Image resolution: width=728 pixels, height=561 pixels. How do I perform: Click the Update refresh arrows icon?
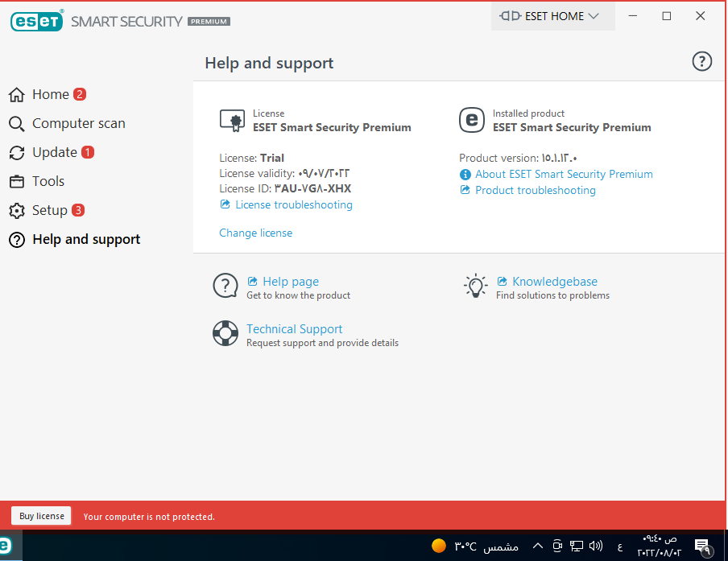(x=17, y=153)
